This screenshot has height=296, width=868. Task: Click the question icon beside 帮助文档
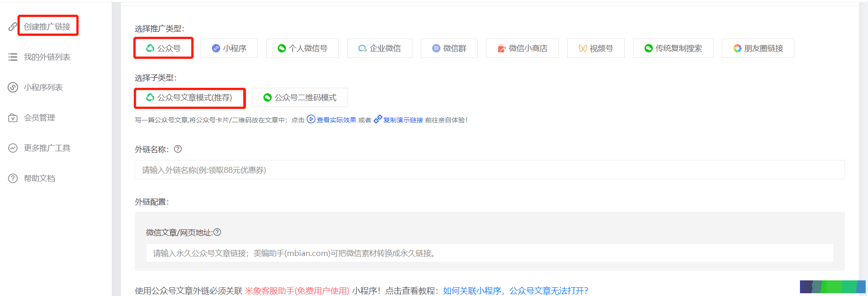(x=13, y=178)
